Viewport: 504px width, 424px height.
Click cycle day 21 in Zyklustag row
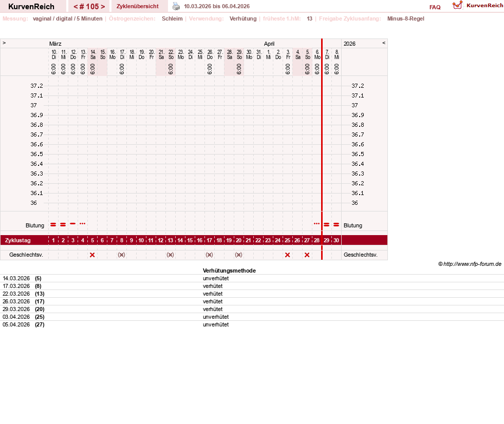point(248,240)
